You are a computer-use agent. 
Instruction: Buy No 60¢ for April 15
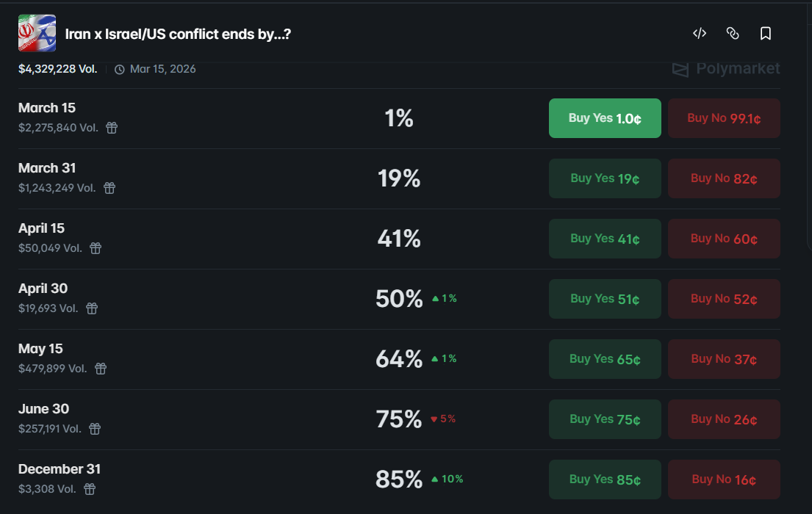click(724, 239)
